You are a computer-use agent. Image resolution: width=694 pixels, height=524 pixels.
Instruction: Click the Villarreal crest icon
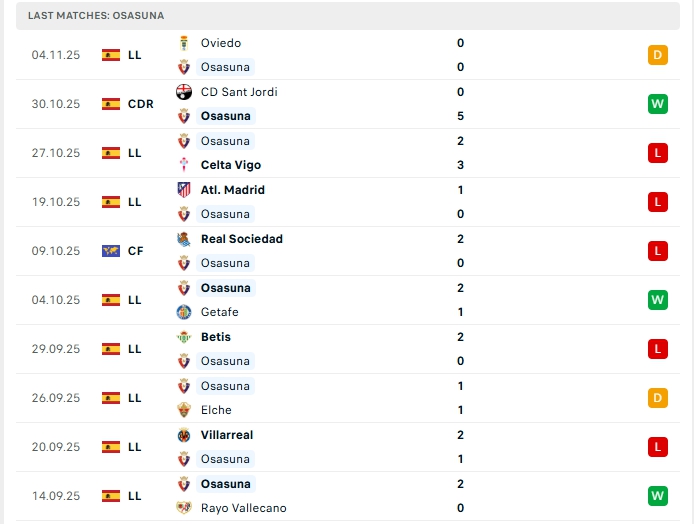click(184, 435)
